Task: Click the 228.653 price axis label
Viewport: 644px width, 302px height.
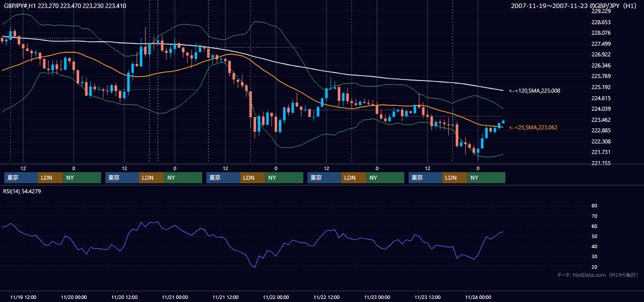Action: pyautogui.click(x=601, y=22)
